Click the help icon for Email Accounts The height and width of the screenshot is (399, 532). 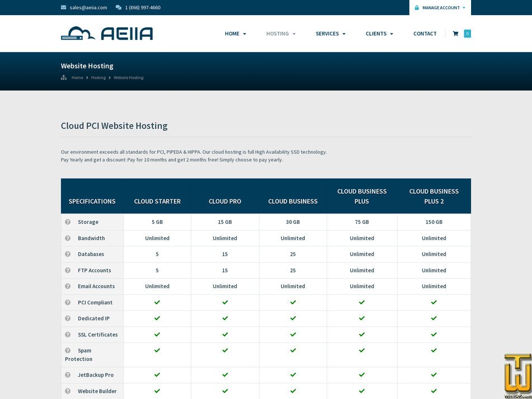[x=68, y=287]
